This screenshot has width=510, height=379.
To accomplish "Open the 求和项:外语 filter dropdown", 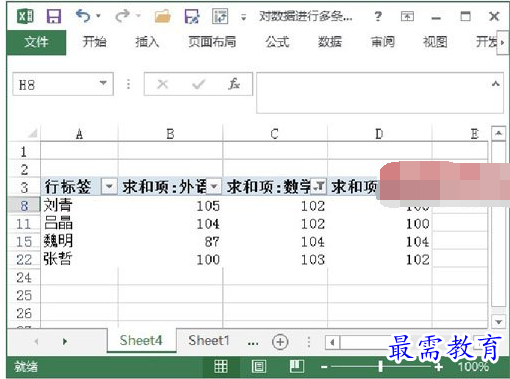I will click(x=214, y=186).
